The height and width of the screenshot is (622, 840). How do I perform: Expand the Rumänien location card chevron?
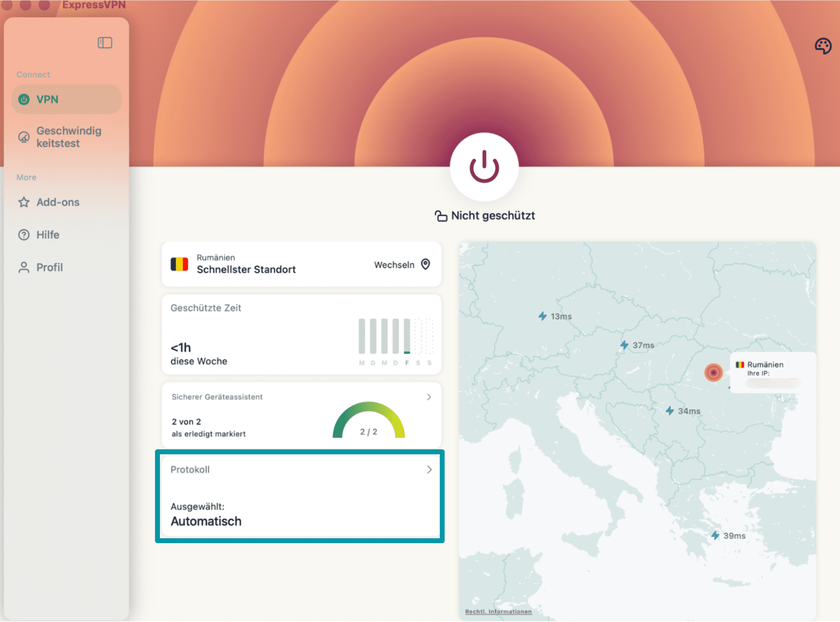point(425,264)
